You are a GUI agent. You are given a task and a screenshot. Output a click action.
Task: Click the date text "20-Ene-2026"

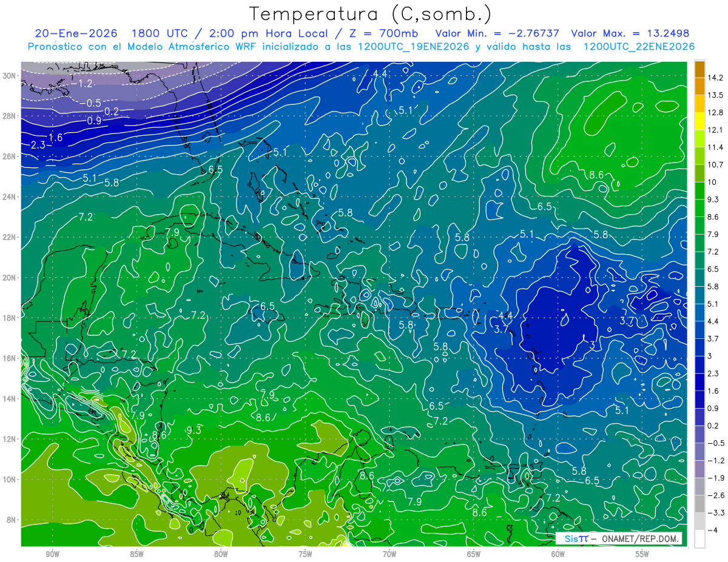(76, 33)
